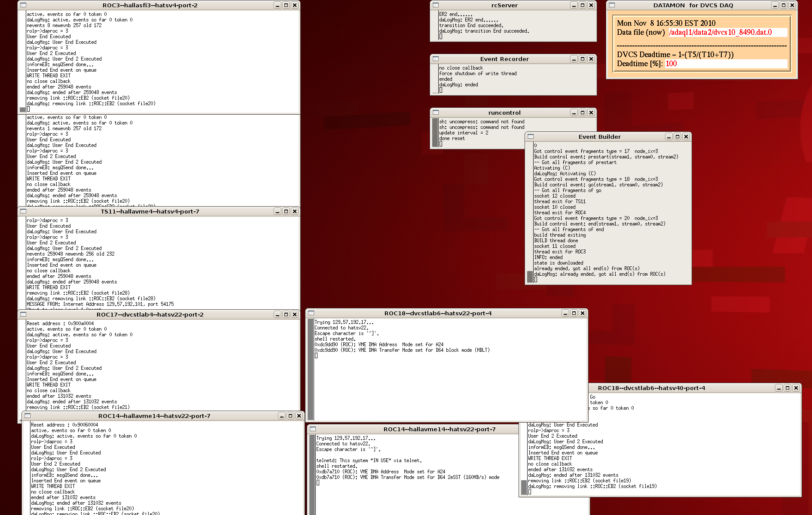812x515 pixels.
Task: Close the Event Builder window
Action: coord(686,137)
